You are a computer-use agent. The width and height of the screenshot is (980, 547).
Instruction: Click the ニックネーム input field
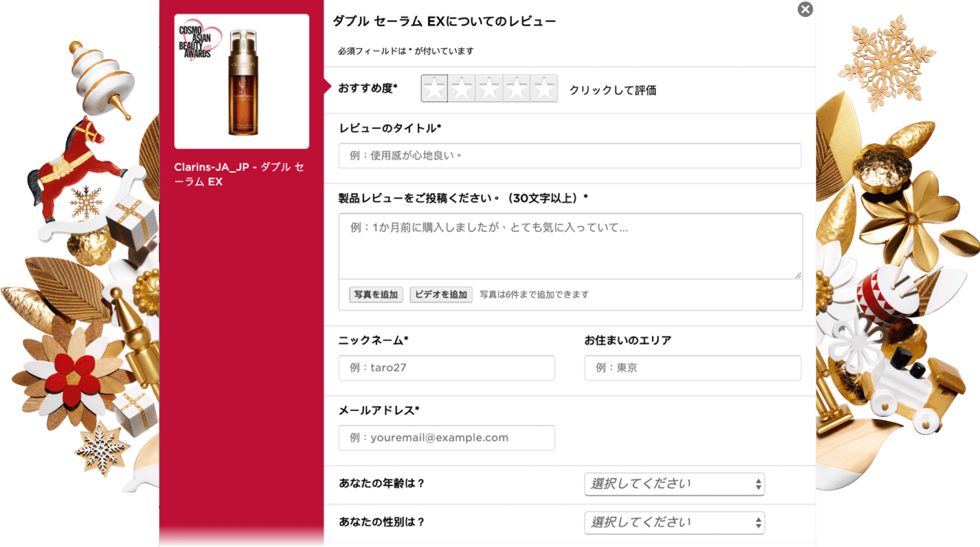click(446, 368)
